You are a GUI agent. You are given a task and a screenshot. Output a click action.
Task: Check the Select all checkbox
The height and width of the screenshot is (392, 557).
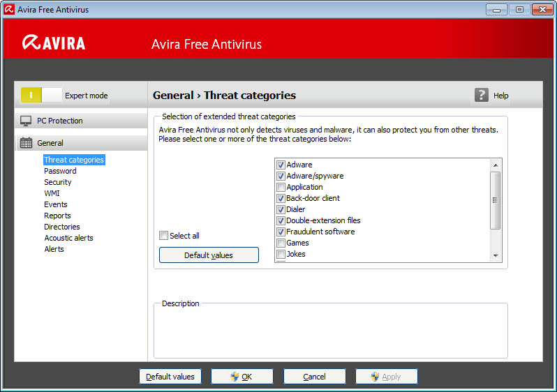click(163, 236)
